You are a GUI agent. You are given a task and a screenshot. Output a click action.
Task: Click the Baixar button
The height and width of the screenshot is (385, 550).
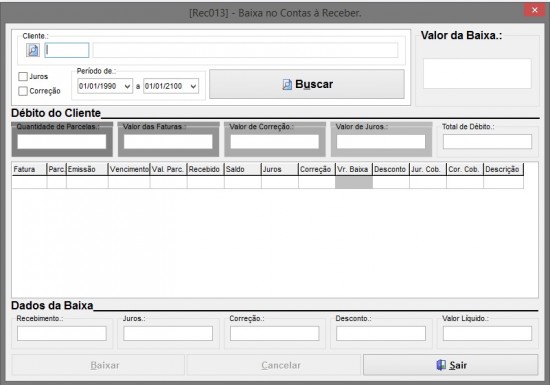coord(98,365)
